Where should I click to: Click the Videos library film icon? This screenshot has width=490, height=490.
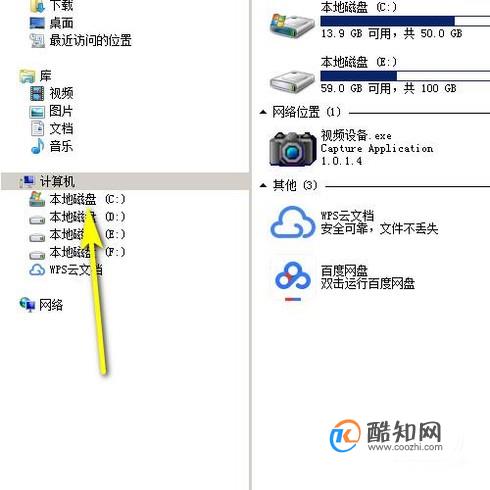37,93
